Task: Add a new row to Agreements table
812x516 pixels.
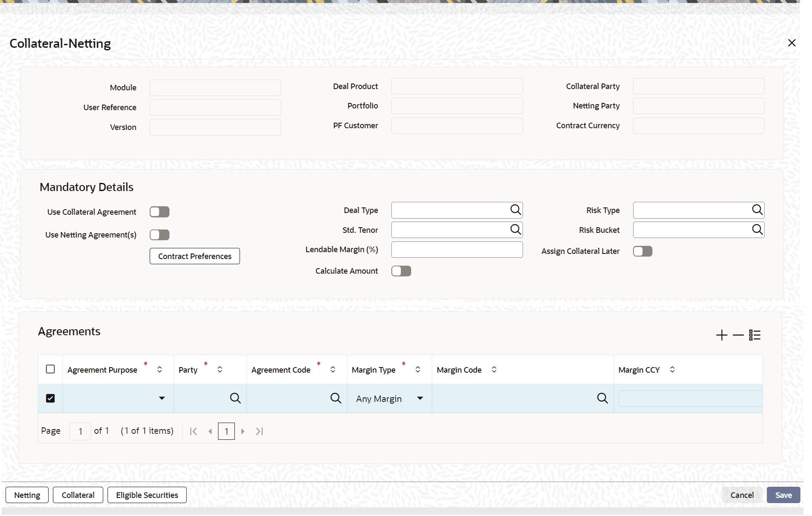Action: 722,335
